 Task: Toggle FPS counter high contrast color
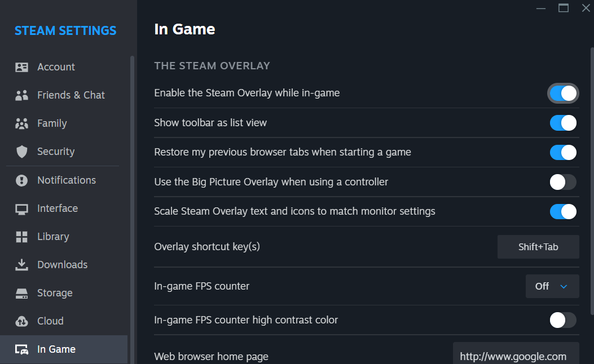[x=563, y=320]
